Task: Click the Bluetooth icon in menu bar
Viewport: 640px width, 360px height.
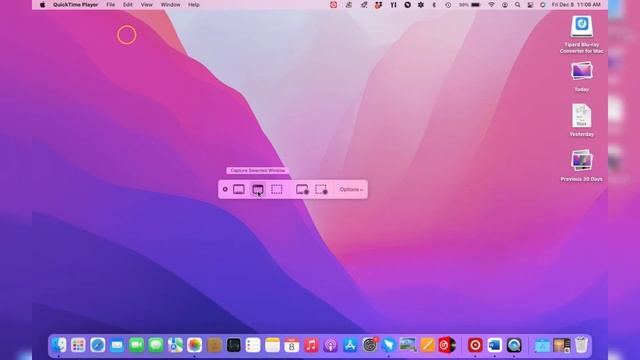Action: pyautogui.click(x=434, y=5)
